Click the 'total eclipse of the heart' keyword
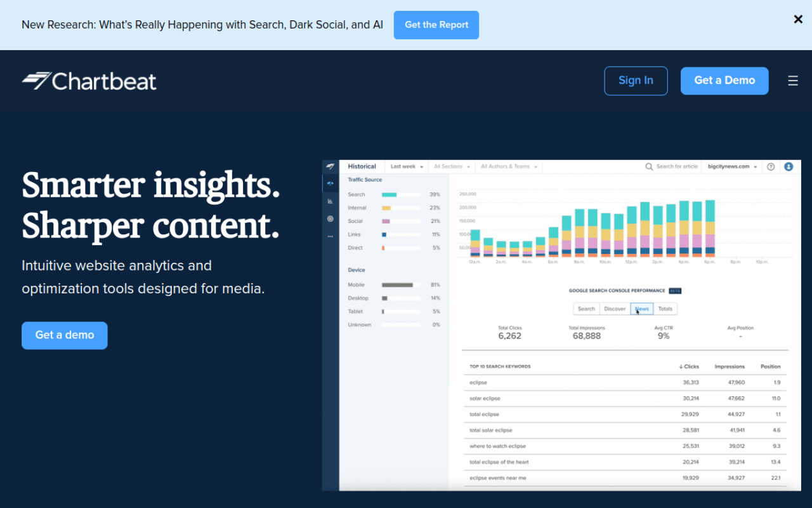 click(x=499, y=462)
